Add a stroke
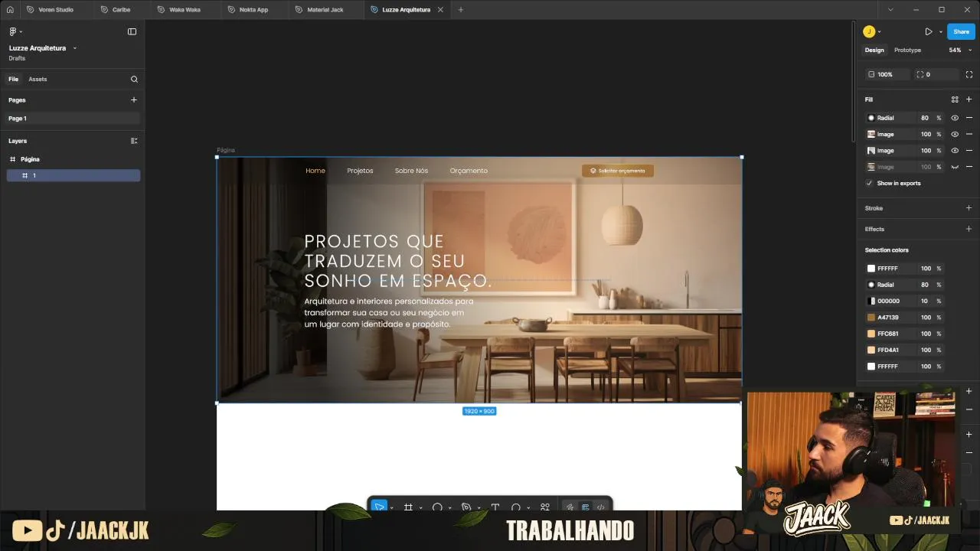The image size is (980, 551). [969, 208]
